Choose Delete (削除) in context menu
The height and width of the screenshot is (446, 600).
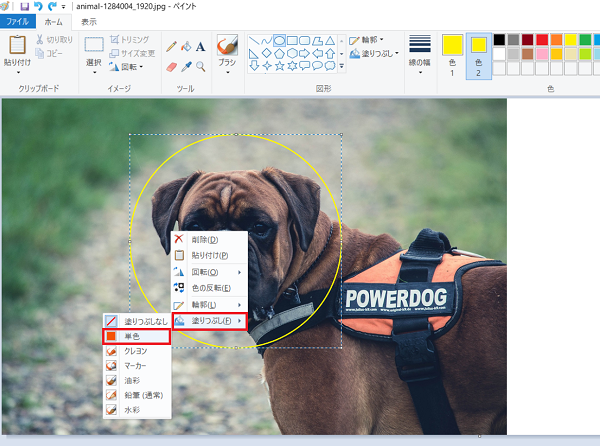(209, 239)
